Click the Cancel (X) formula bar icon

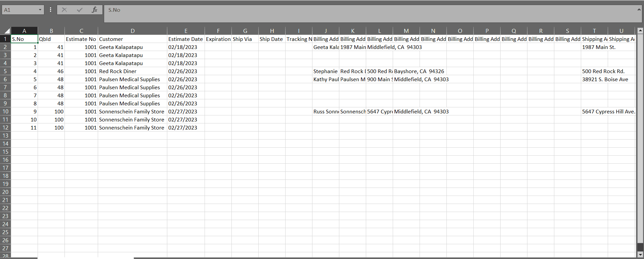pyautogui.click(x=64, y=10)
